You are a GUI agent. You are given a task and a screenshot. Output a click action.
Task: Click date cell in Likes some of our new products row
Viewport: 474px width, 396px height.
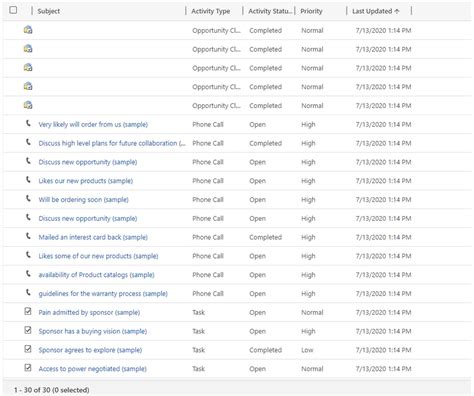383,256
